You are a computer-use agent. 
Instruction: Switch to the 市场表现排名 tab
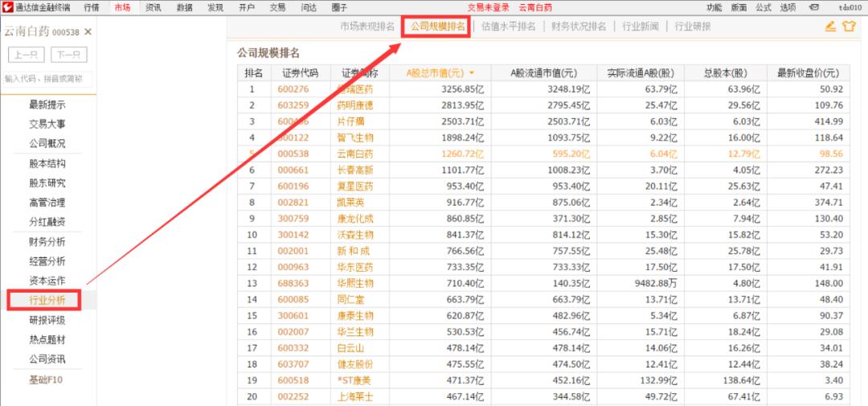367,27
